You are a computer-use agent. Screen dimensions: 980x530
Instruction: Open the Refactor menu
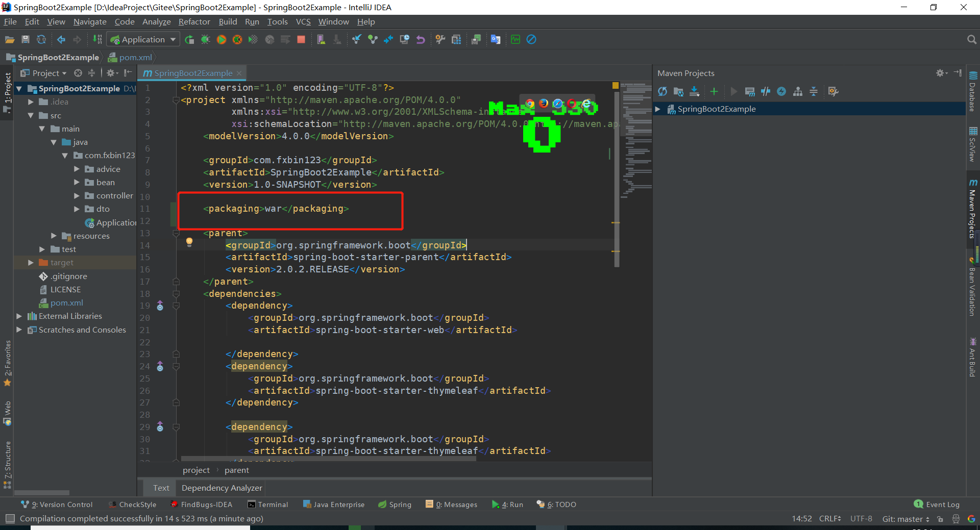tap(194, 21)
